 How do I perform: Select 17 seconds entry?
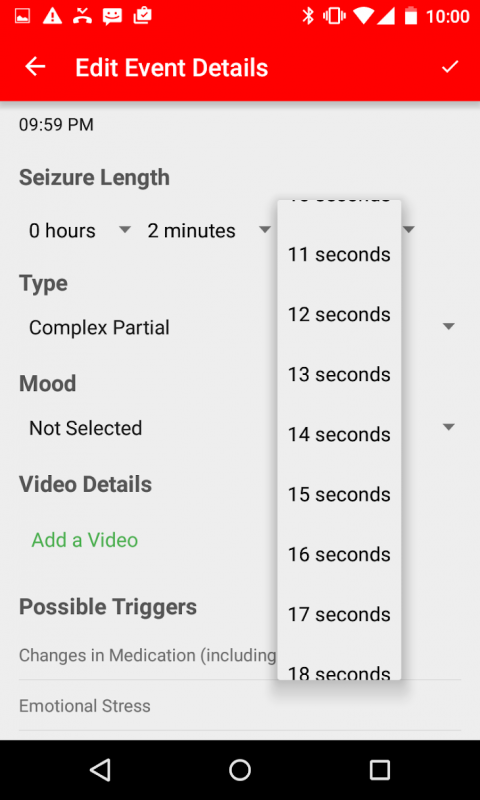coord(339,614)
